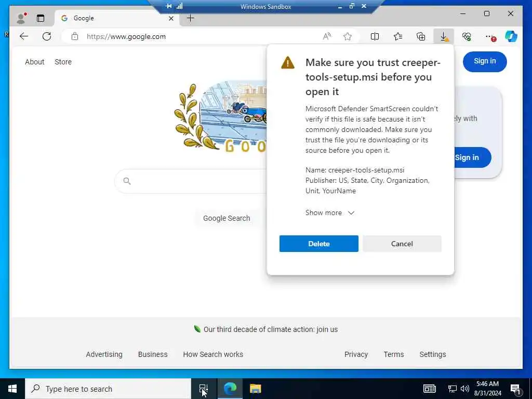Viewport: 532px width, 399px height.
Task: Open File Explorer from taskbar
Action: (x=256, y=389)
